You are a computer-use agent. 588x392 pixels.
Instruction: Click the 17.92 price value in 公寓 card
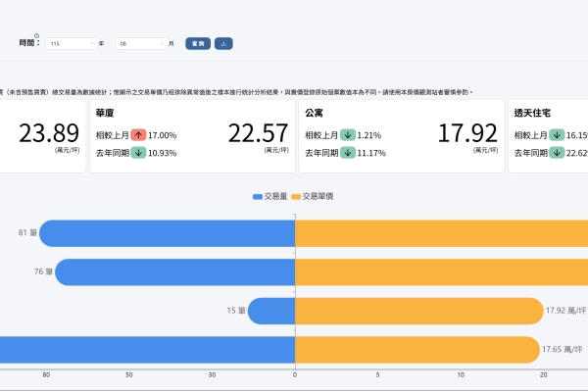(467, 133)
